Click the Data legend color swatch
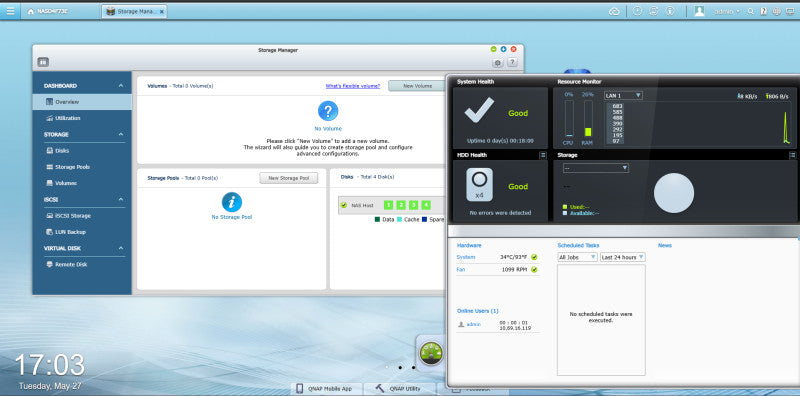The width and height of the screenshot is (800, 396). tap(378, 219)
